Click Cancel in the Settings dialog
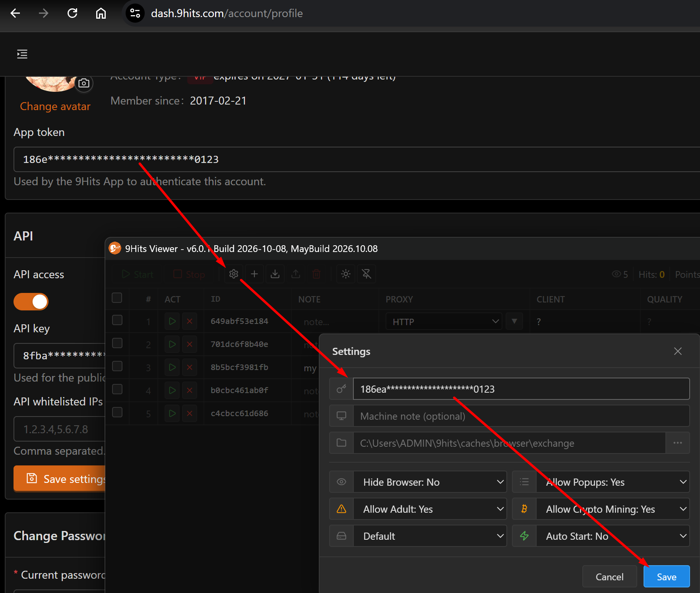 (x=609, y=577)
